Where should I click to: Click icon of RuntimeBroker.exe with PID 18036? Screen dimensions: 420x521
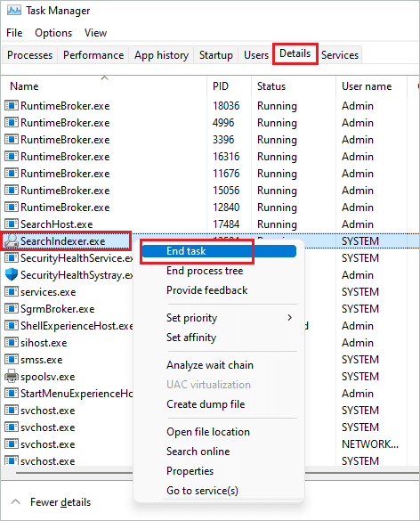point(11,106)
